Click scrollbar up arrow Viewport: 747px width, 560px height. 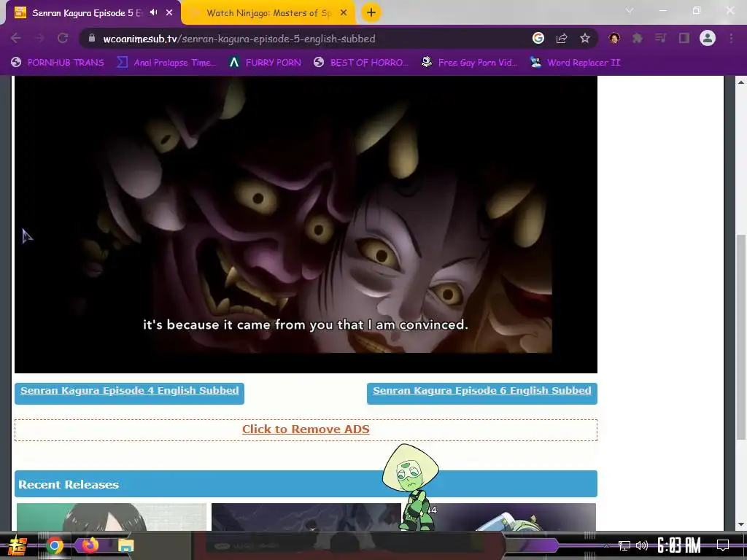point(741,82)
